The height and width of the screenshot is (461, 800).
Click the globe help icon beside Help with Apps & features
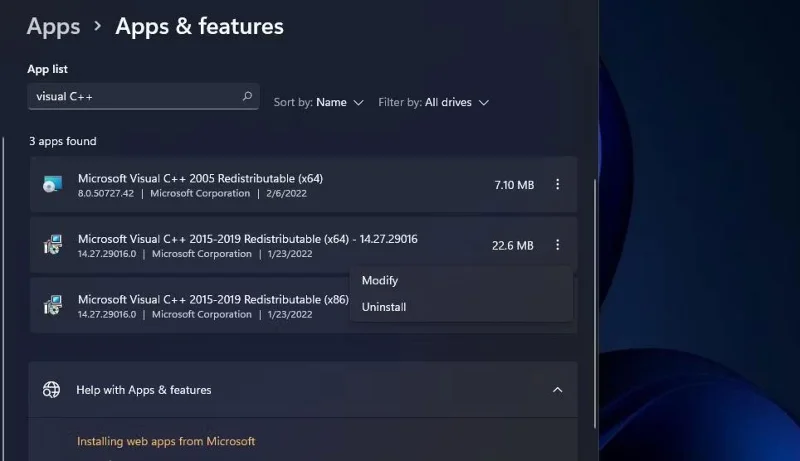coord(51,390)
